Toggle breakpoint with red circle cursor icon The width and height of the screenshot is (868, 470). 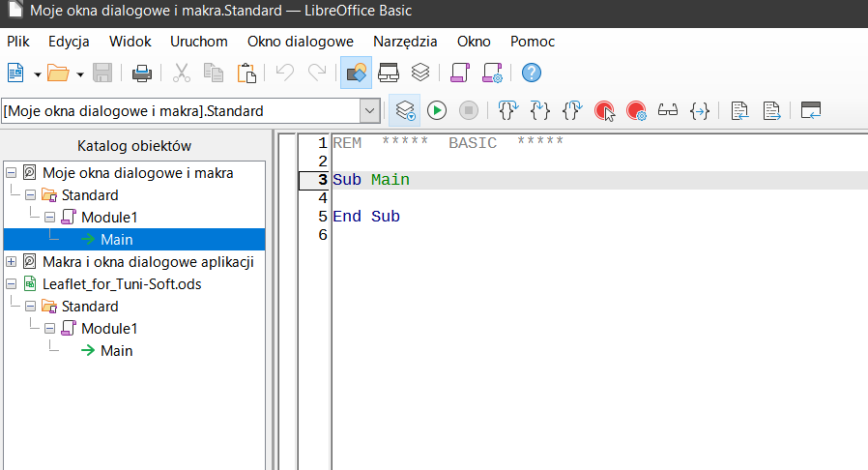[604, 111]
